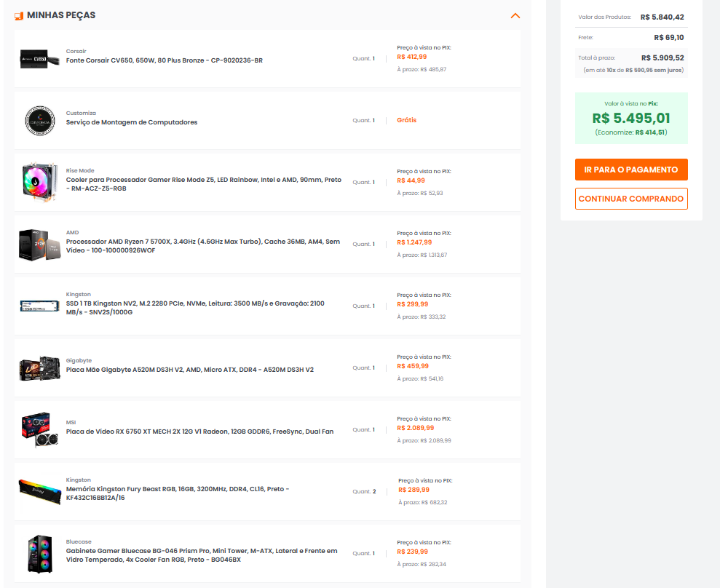Open the Gabinete Gamer Bluecase title

click(x=202, y=555)
